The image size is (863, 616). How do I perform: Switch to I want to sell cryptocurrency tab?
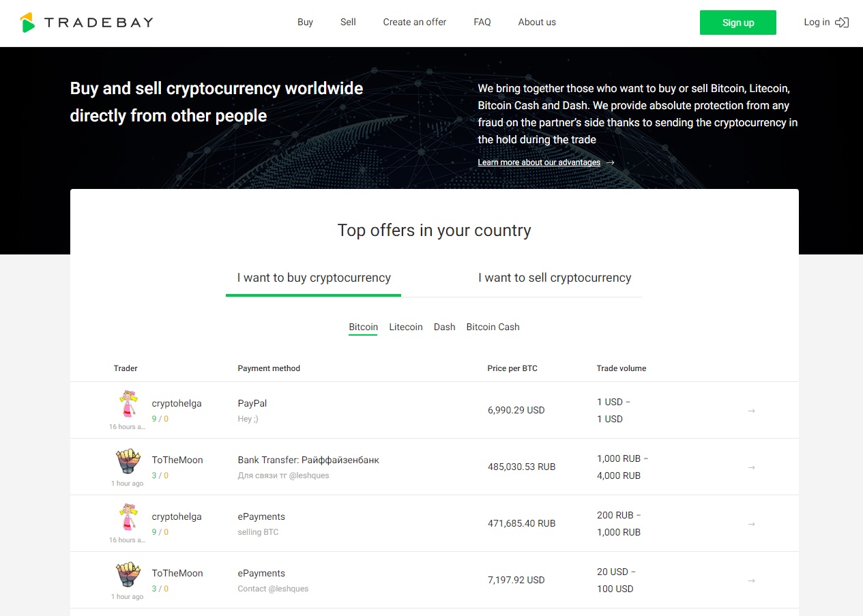[555, 278]
